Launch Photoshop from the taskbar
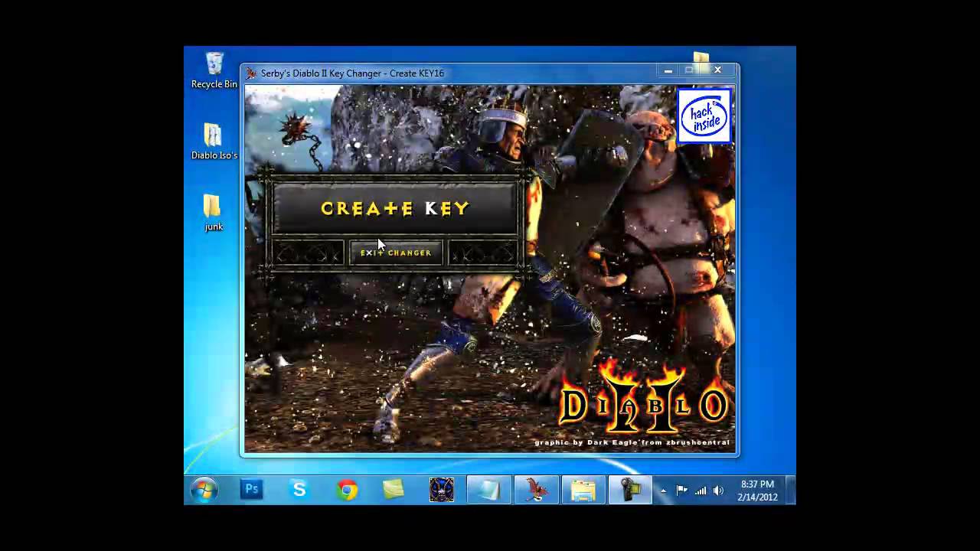This screenshot has width=980, height=551. coord(251,490)
